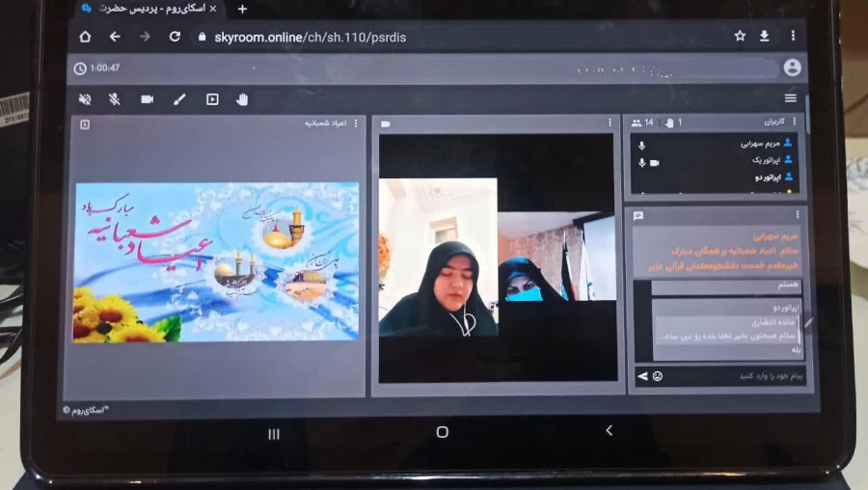Open the emoji picker in chat
868x490 pixels.
(658, 375)
